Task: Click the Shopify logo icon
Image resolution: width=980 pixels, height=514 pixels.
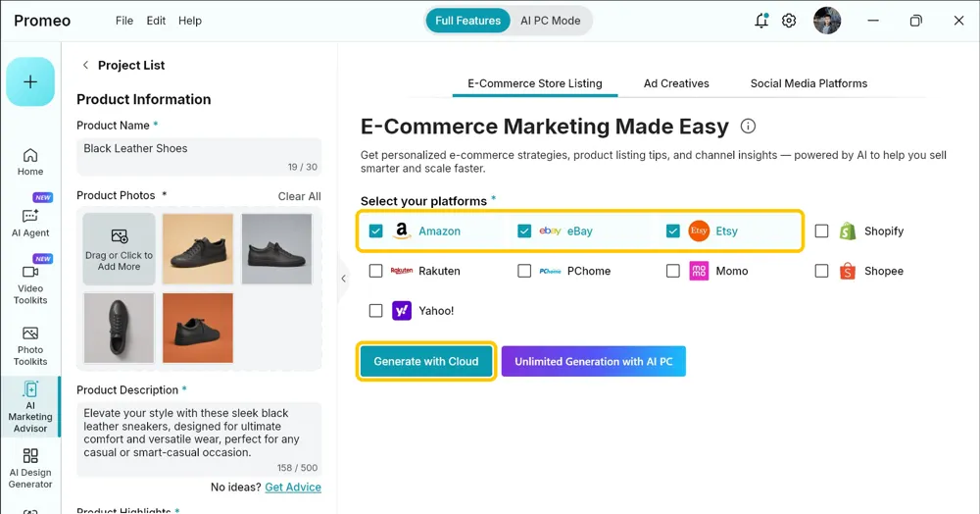Action: coord(848,231)
